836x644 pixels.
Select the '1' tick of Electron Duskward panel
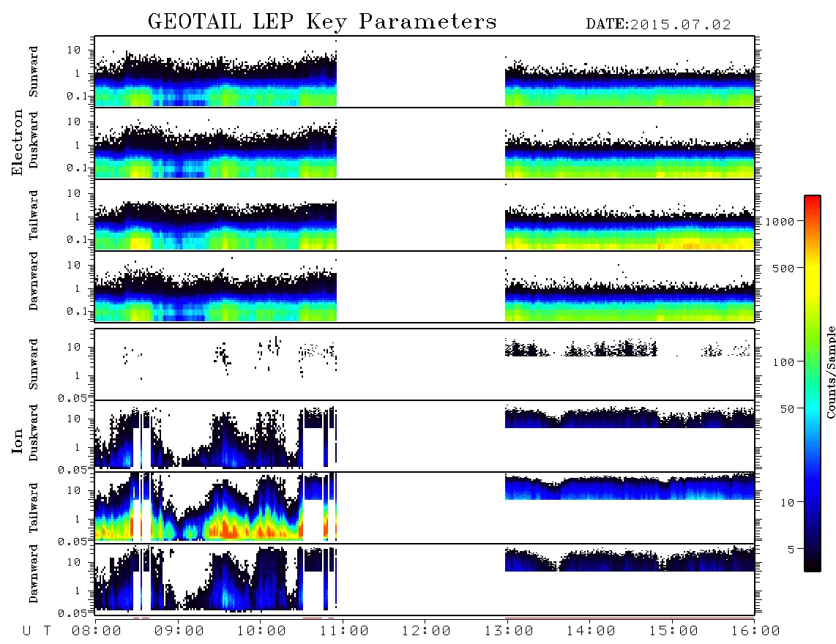[78, 145]
